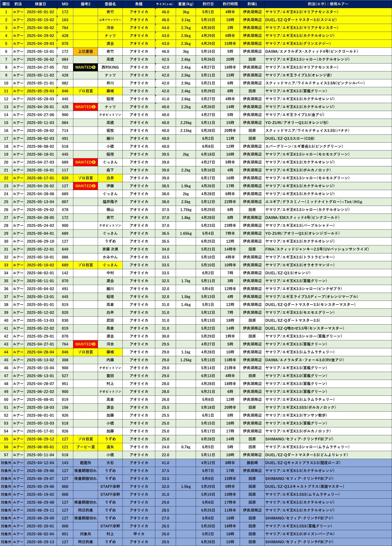Select the name 穂山

coord(110,210)
